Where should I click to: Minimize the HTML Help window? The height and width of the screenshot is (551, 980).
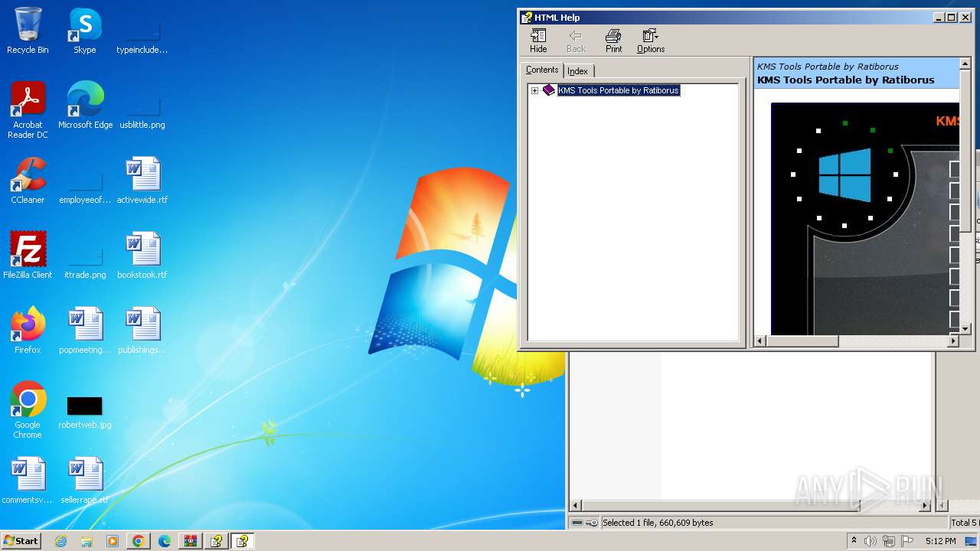939,18
